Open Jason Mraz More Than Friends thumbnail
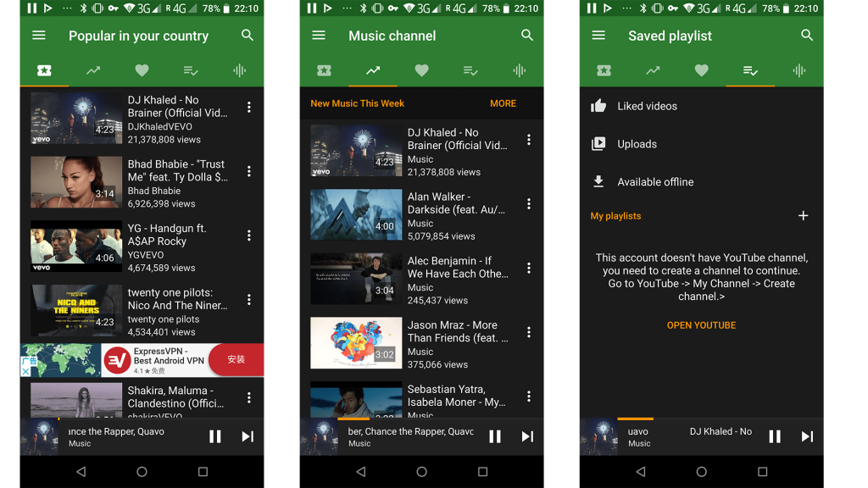This screenshot has height=488, width=868. tap(356, 343)
